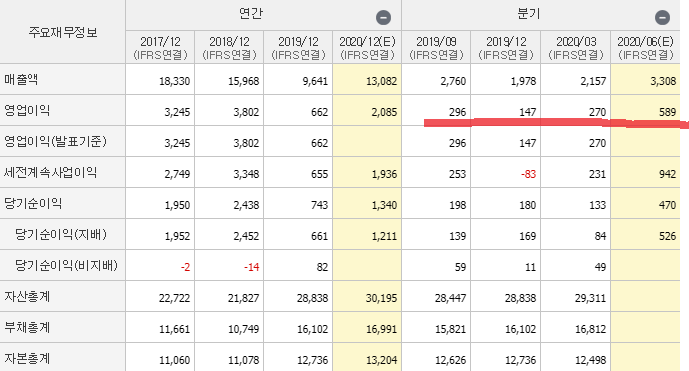Click the 28,447 quarterly total assets

(x=450, y=298)
